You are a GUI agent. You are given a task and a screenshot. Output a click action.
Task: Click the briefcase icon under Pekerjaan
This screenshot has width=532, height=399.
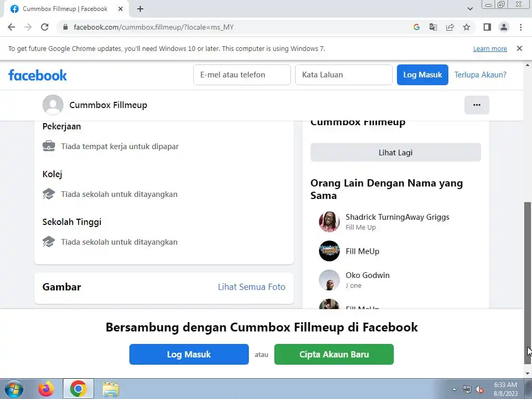pos(49,146)
